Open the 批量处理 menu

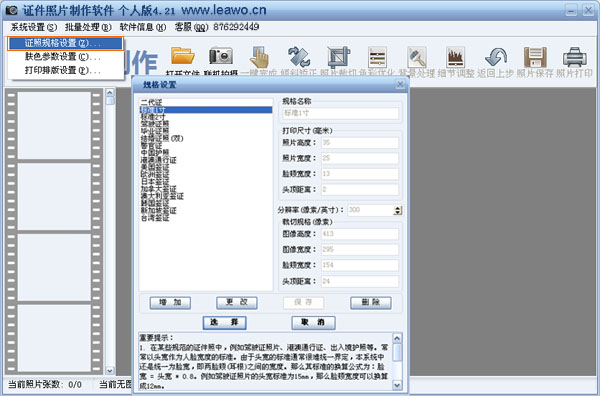88,27
